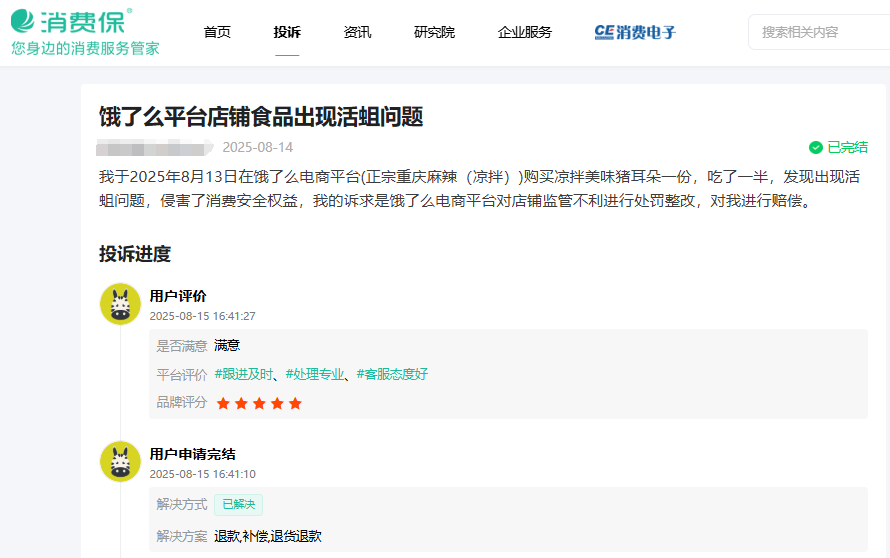This screenshot has width=890, height=558.
Task: Click the 您身边的消费服务管家 slogan
Action: (x=85, y=48)
